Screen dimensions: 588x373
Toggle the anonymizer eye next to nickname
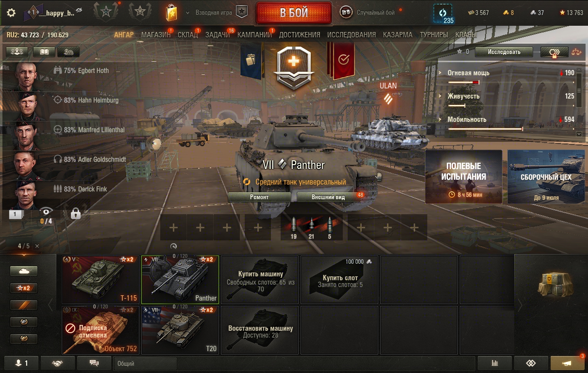pyautogui.click(x=79, y=10)
